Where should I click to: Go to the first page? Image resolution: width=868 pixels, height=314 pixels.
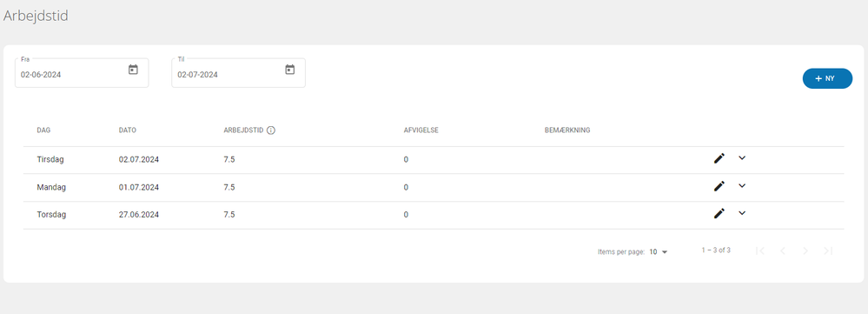(760, 251)
